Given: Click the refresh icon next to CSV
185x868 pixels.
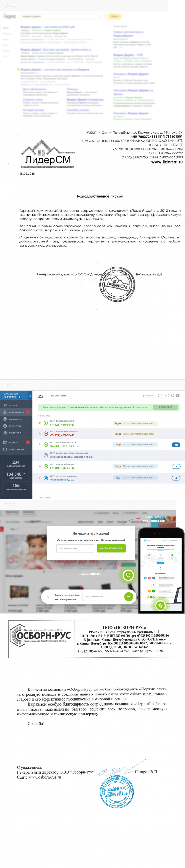Looking at the screenshot, I should (173, 396).
